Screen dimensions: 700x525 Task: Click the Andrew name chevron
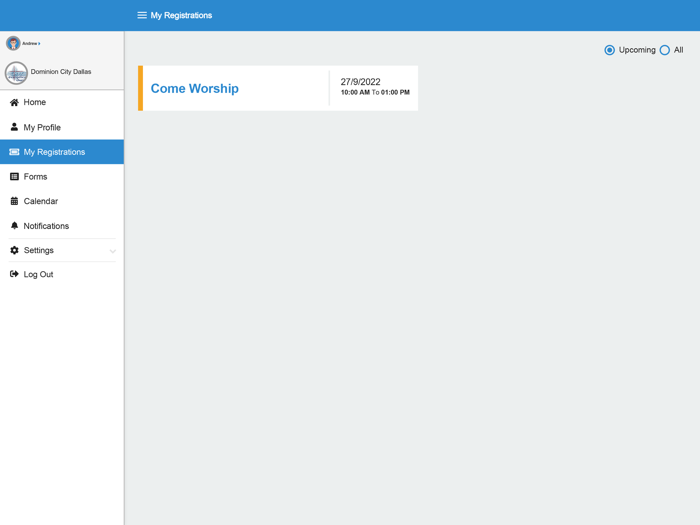[39, 43]
